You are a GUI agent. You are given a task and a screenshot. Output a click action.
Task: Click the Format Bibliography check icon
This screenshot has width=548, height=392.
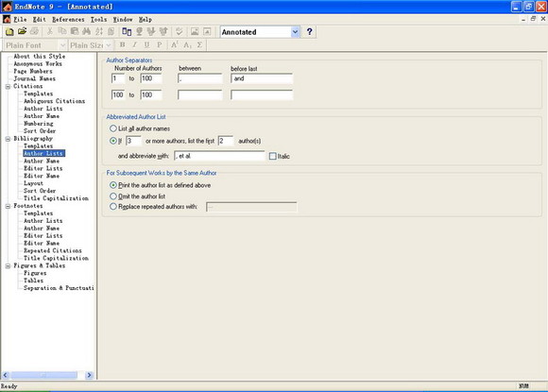[x=180, y=32]
